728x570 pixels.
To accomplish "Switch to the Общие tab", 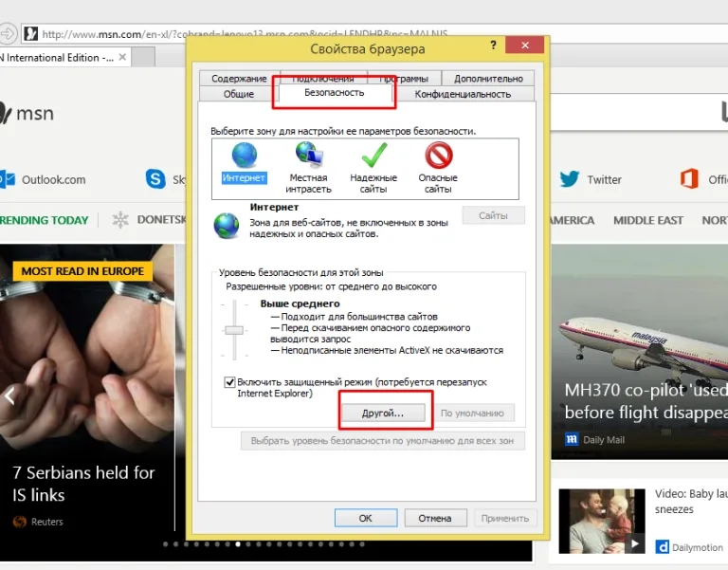I will 239,94.
